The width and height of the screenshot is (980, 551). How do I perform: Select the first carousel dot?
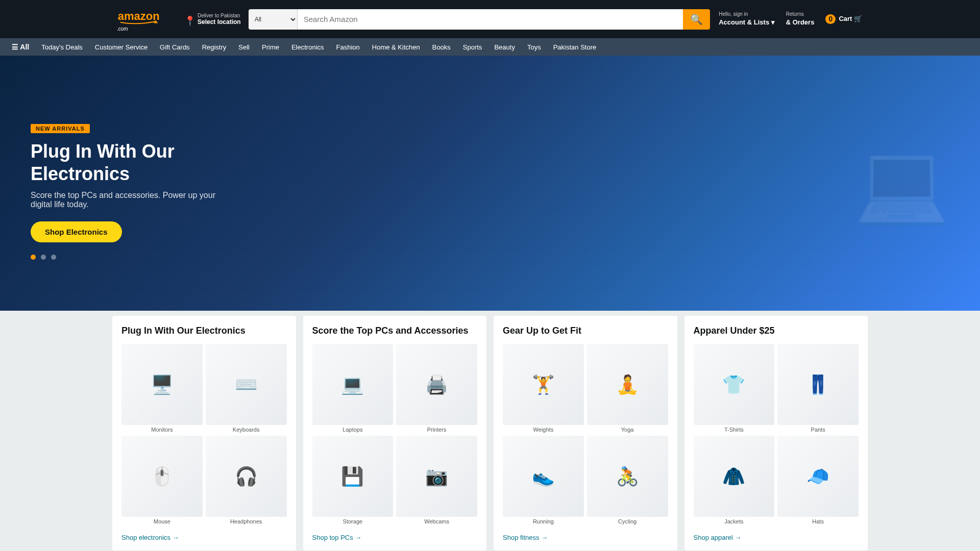(33, 257)
